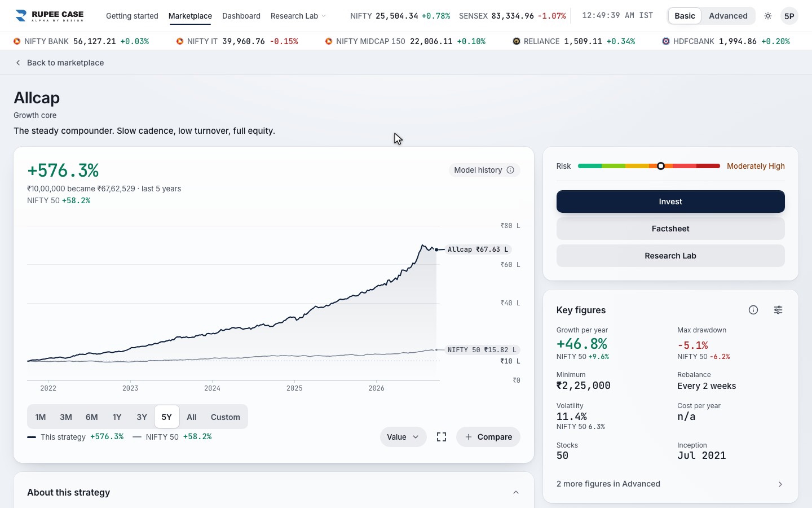This screenshot has height=508, width=812.
Task: Click the NIFTY 50 ₹15.82 L chart label
Action: point(482,350)
